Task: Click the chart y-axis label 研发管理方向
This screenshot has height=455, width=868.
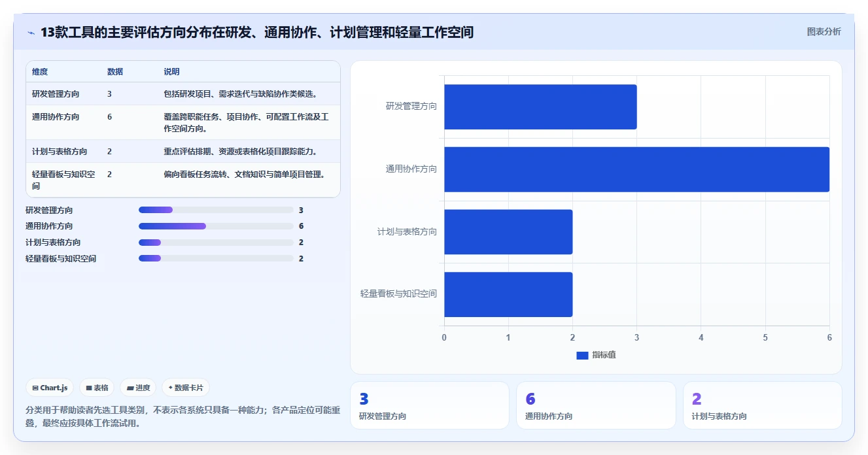Action: [411, 106]
